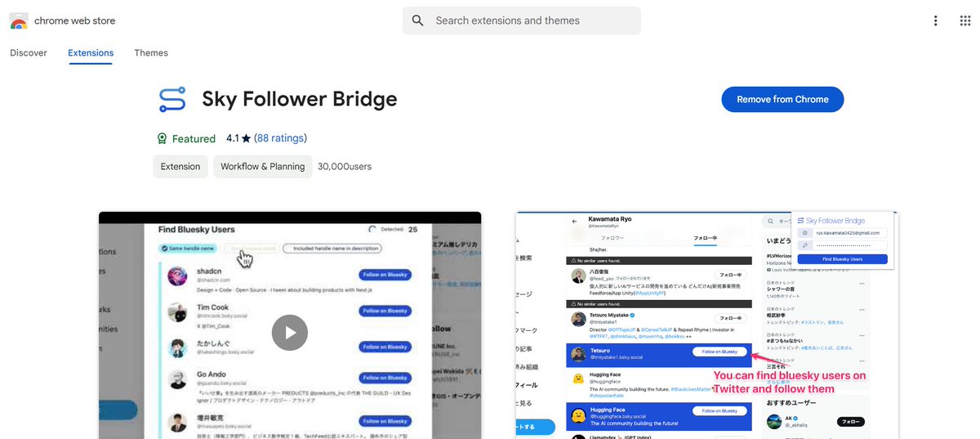Screen dimensions: 980x439
Task: Click the Sky Follower Bridge heading
Action: tap(300, 99)
